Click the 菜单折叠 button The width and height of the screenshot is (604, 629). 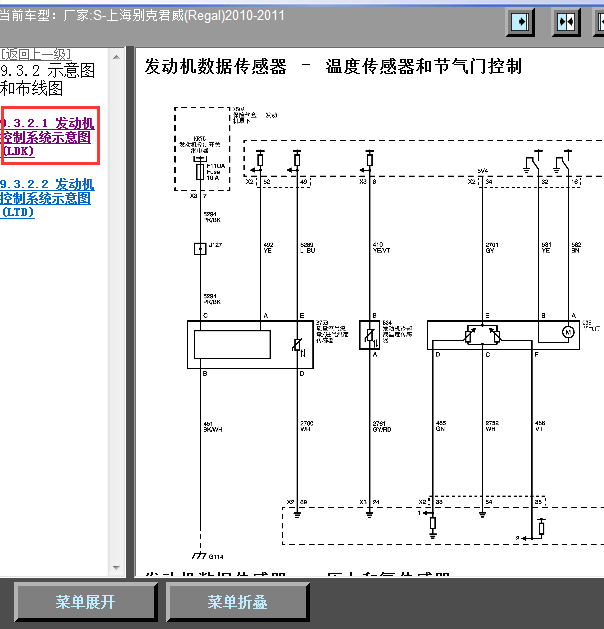[x=237, y=602]
